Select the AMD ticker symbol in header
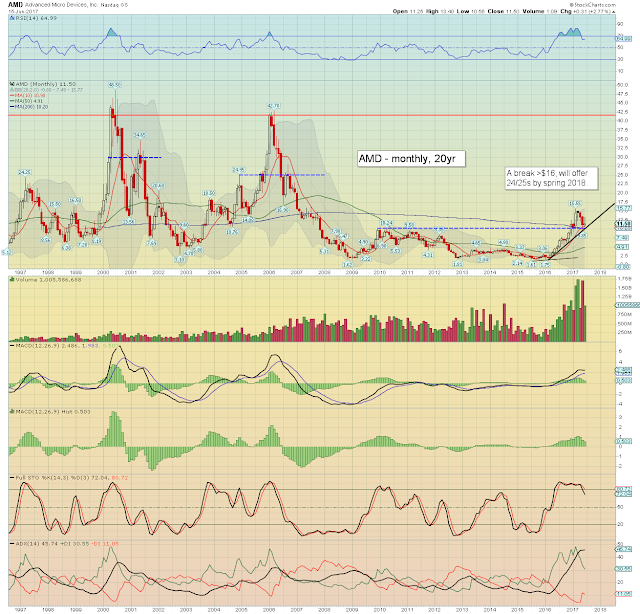This screenshot has width=640, height=614. (x=16, y=5)
